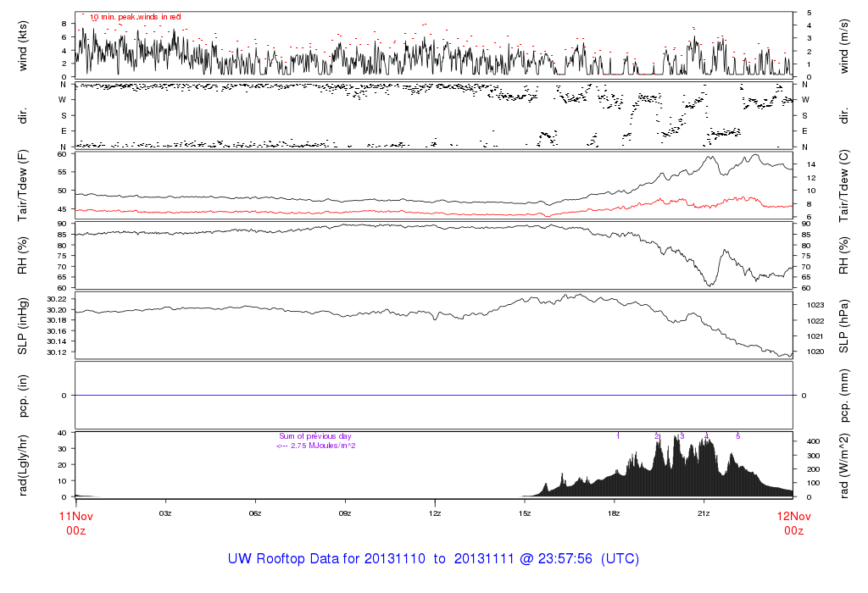Click the 18z time axis label

(615, 514)
